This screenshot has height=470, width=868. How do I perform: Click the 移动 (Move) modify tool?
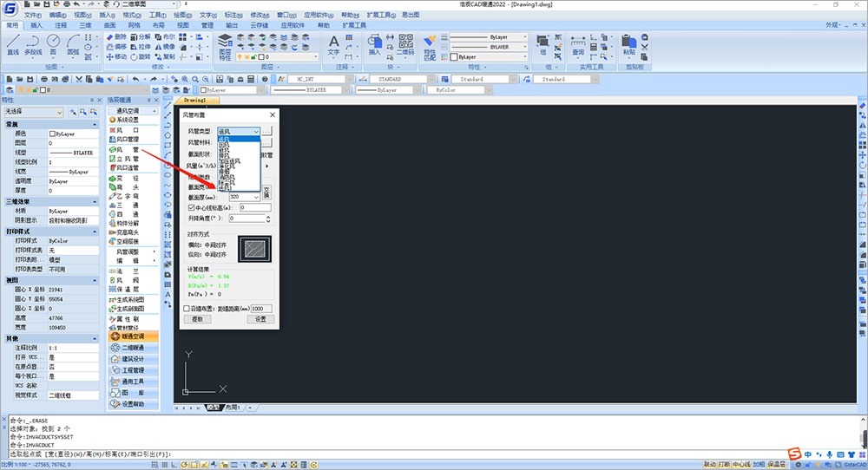coord(115,56)
